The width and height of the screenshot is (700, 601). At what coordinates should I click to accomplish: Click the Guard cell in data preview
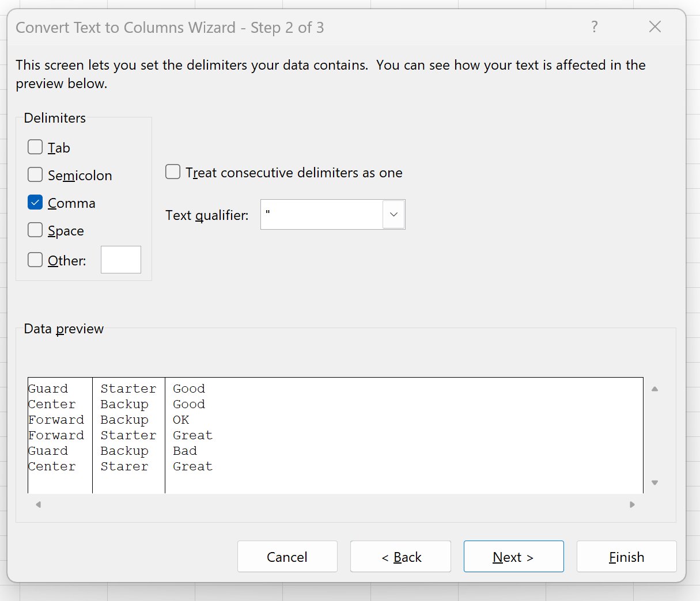[48, 389]
